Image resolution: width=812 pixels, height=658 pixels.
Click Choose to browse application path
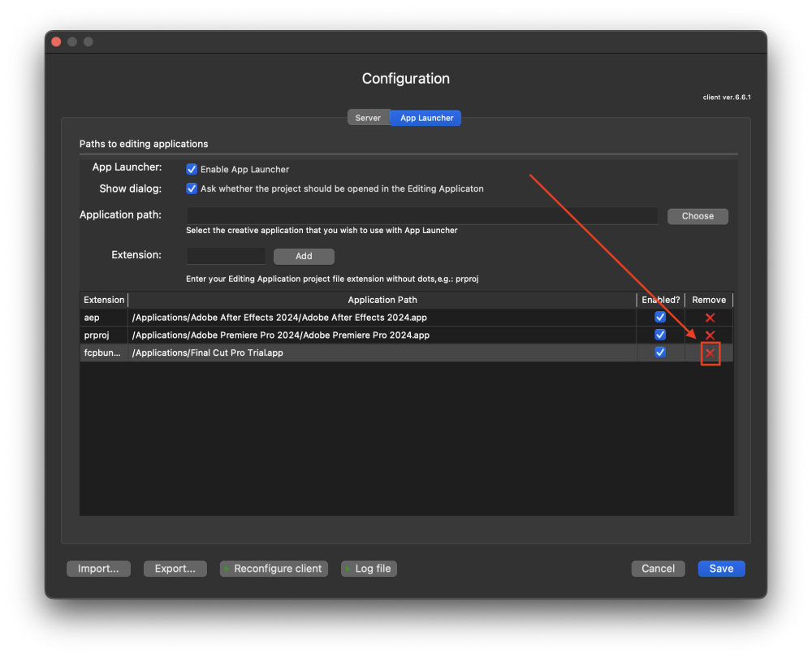[698, 216]
